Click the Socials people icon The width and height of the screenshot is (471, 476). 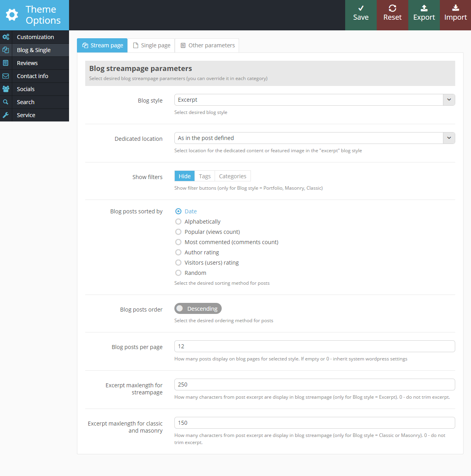click(x=6, y=89)
